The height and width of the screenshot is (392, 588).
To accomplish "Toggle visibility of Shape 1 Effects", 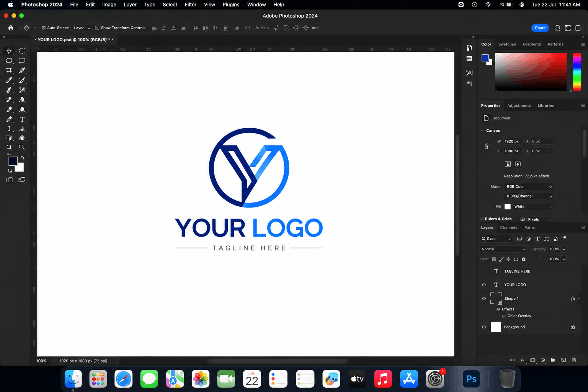I will tap(498, 309).
